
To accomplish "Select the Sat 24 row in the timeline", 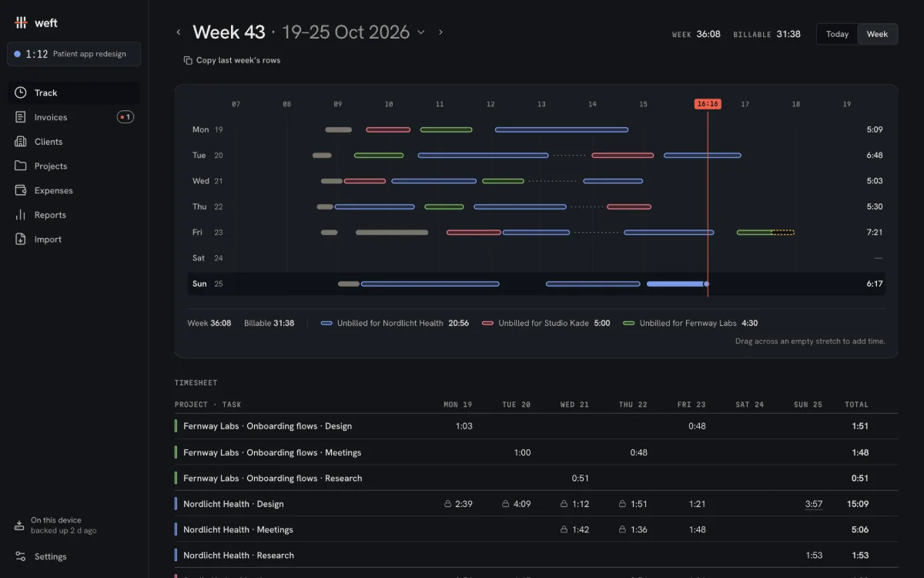I will (536, 258).
